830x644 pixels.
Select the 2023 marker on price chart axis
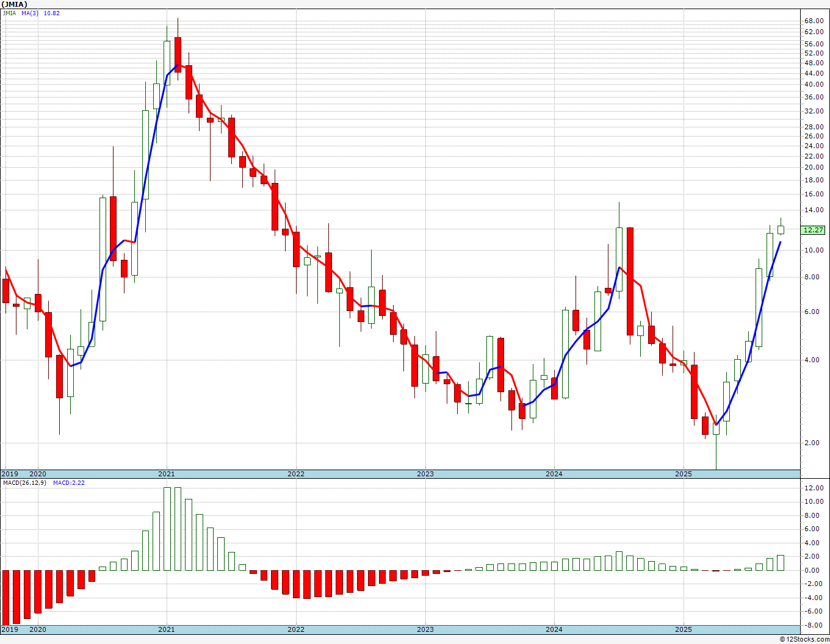coord(425,474)
